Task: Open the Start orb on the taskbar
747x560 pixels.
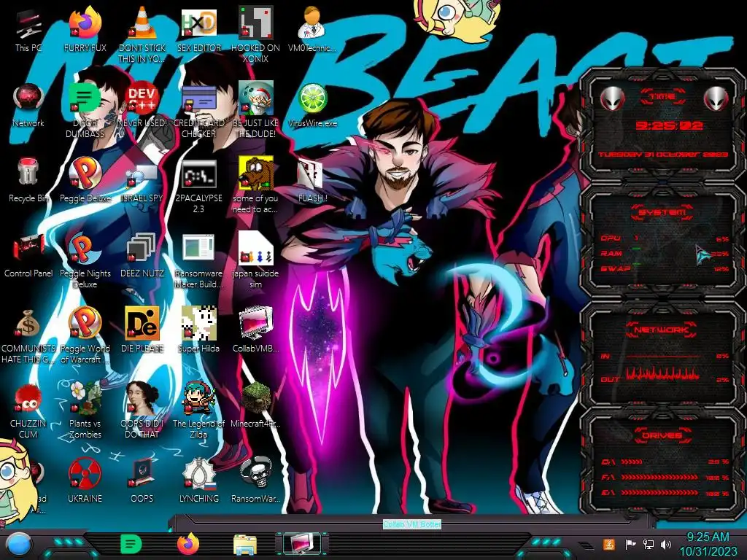Action: tap(18, 545)
